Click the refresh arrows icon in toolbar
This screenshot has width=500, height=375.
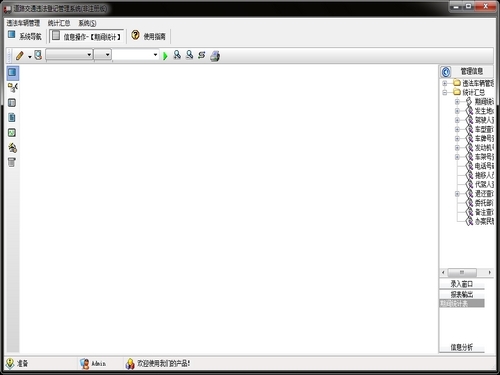click(x=201, y=55)
